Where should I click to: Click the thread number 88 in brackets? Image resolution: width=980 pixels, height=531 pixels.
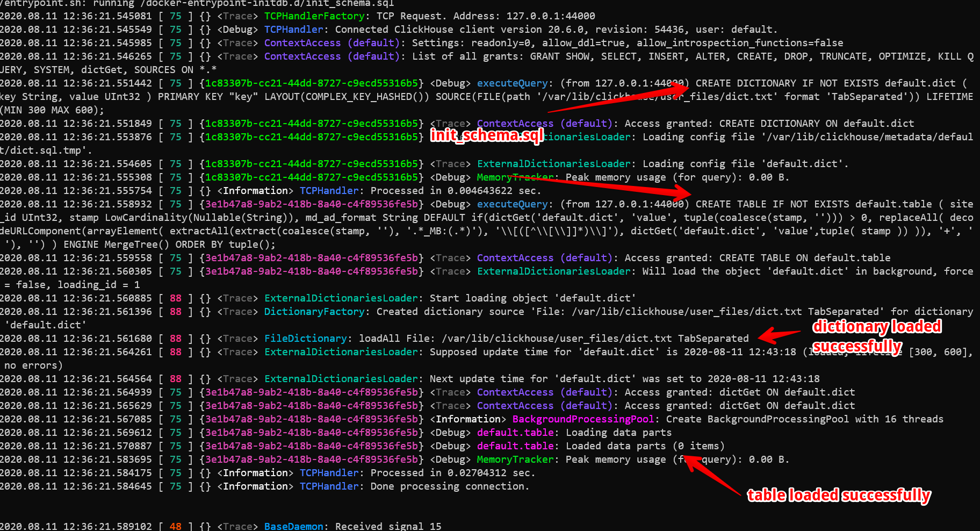click(175, 298)
